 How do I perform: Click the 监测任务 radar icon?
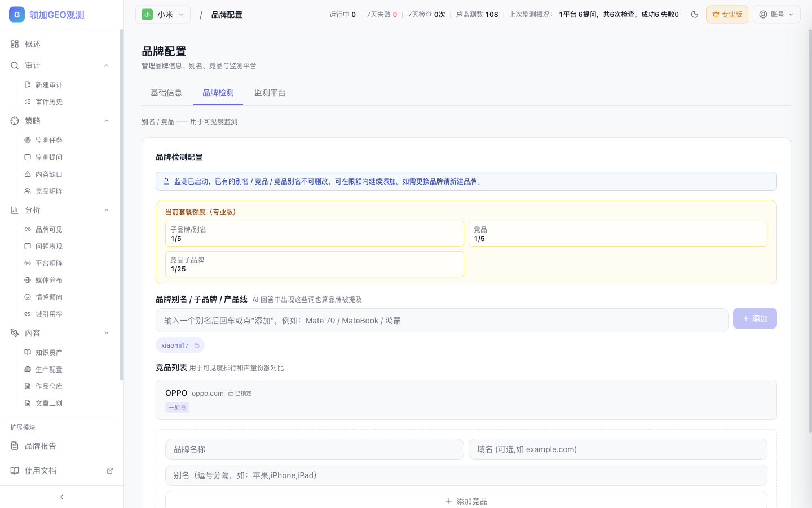click(x=28, y=140)
